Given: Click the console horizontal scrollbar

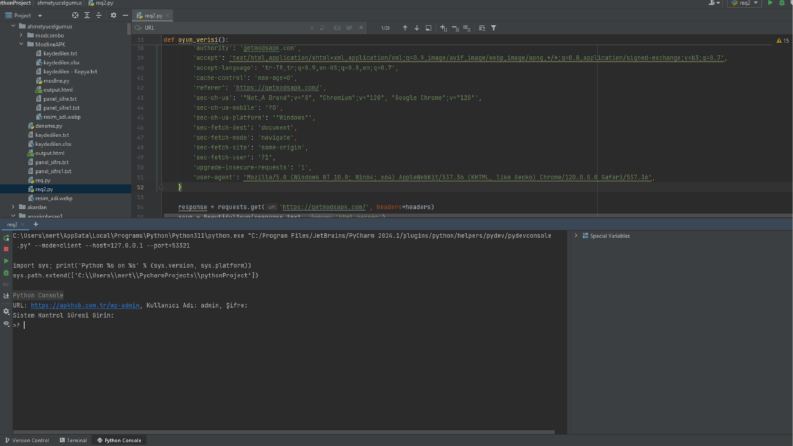Looking at the screenshot, I should (x=284, y=432).
